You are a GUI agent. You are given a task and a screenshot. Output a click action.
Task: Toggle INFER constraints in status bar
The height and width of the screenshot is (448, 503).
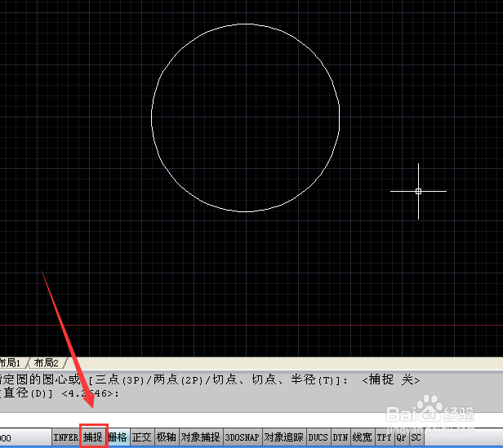[65, 437]
